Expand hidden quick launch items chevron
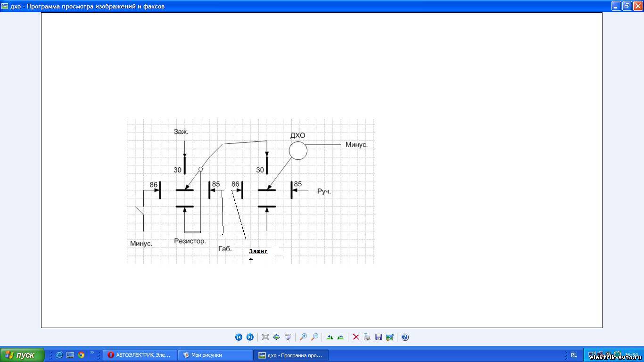This screenshot has height=362, width=644. pos(92,352)
